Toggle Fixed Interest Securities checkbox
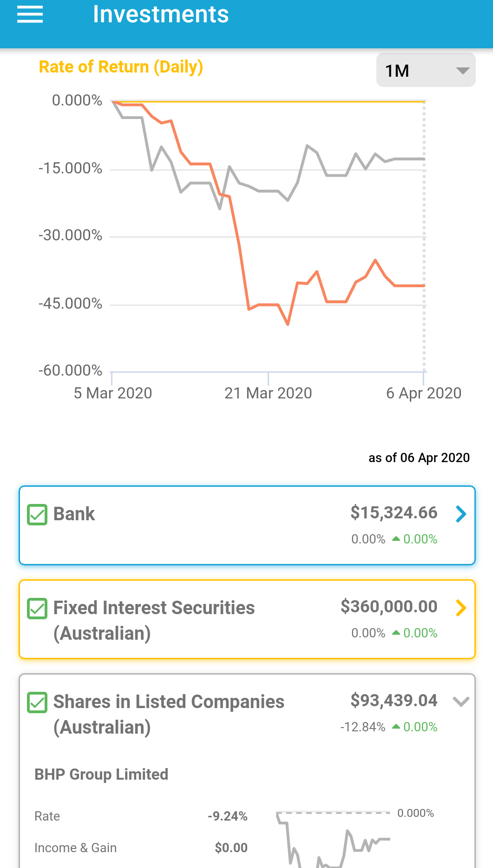 (x=37, y=609)
